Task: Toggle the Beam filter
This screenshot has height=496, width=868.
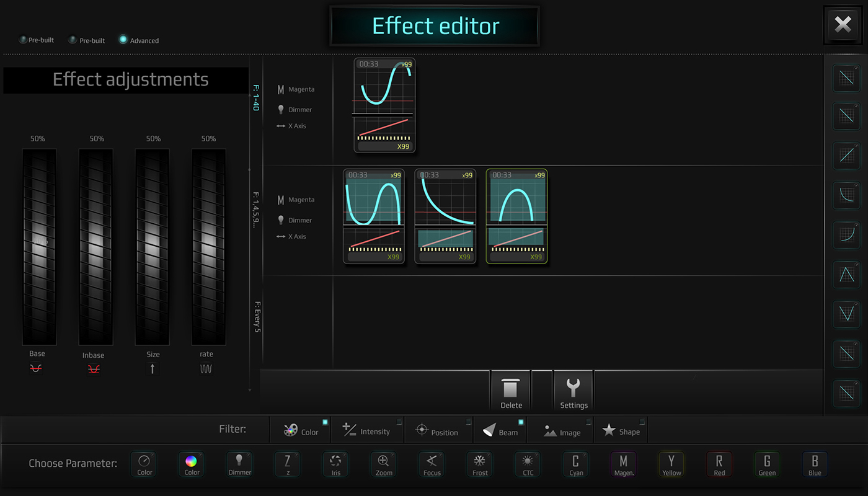Action: (x=500, y=430)
